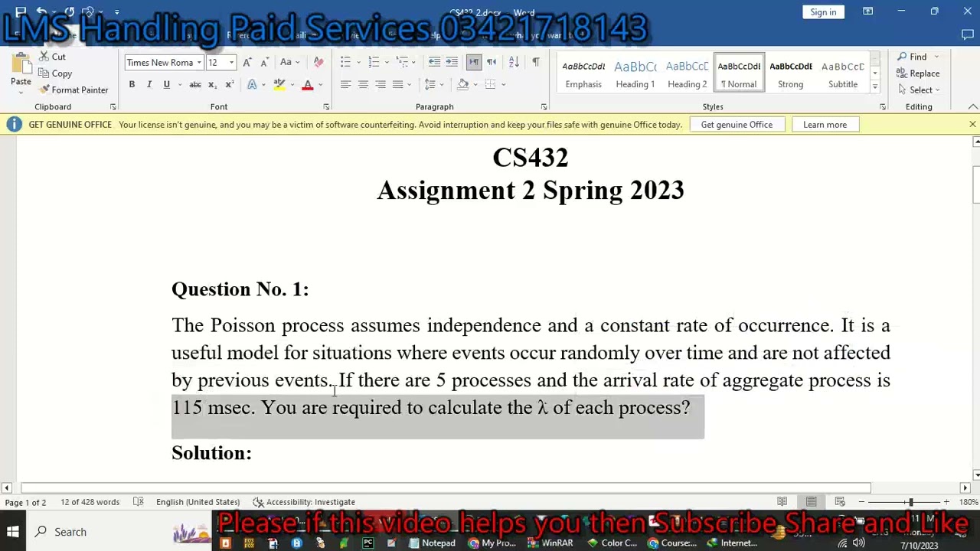Open the Windows Start menu
Viewport: 980px width, 551px height.
(x=13, y=532)
